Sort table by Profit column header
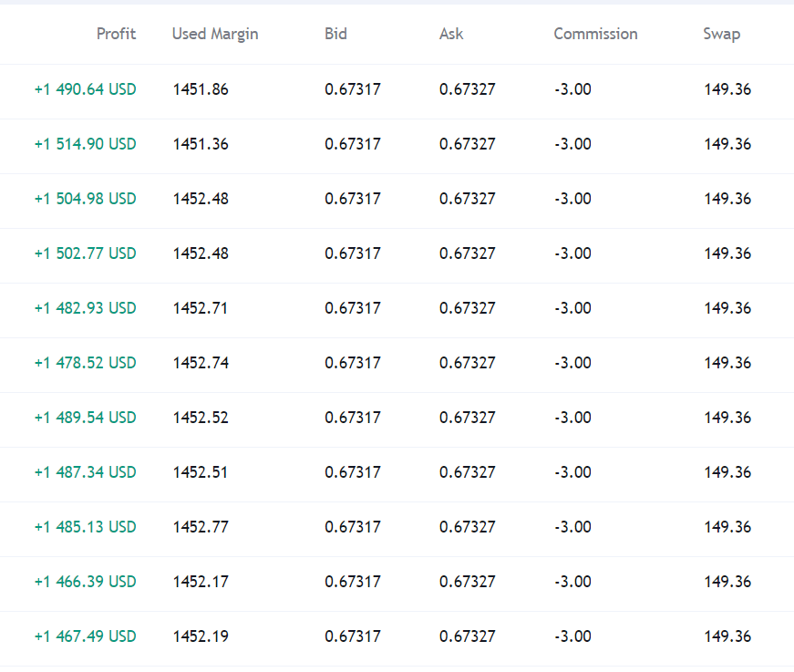794x672 pixels. point(116,34)
